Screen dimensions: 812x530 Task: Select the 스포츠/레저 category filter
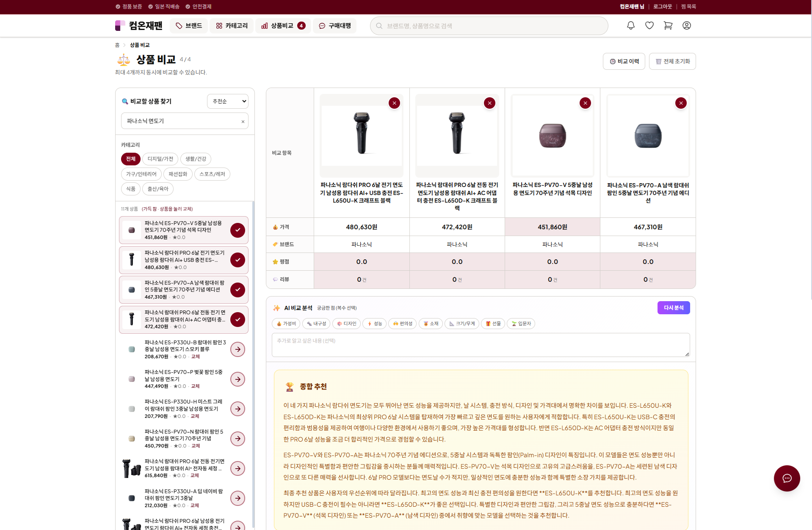(x=212, y=174)
